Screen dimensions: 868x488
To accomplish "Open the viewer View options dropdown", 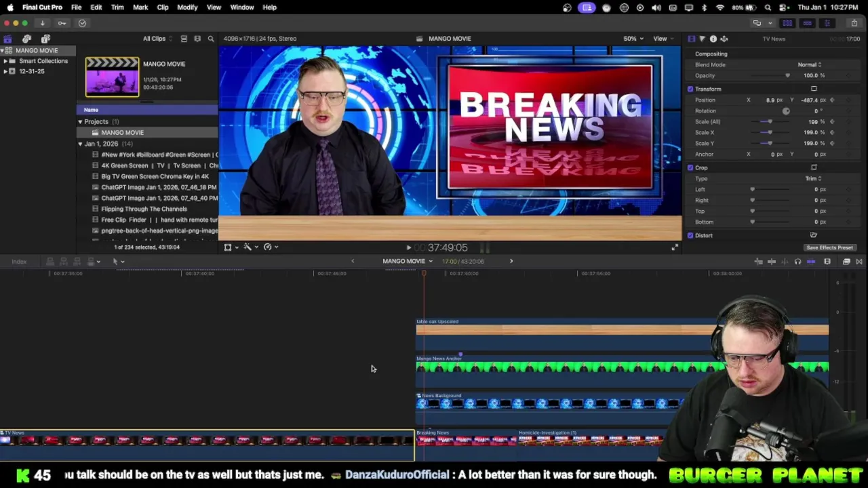I will click(663, 39).
